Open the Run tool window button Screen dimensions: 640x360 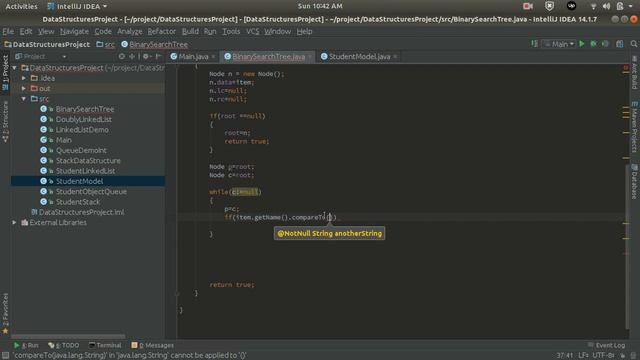[27, 345]
